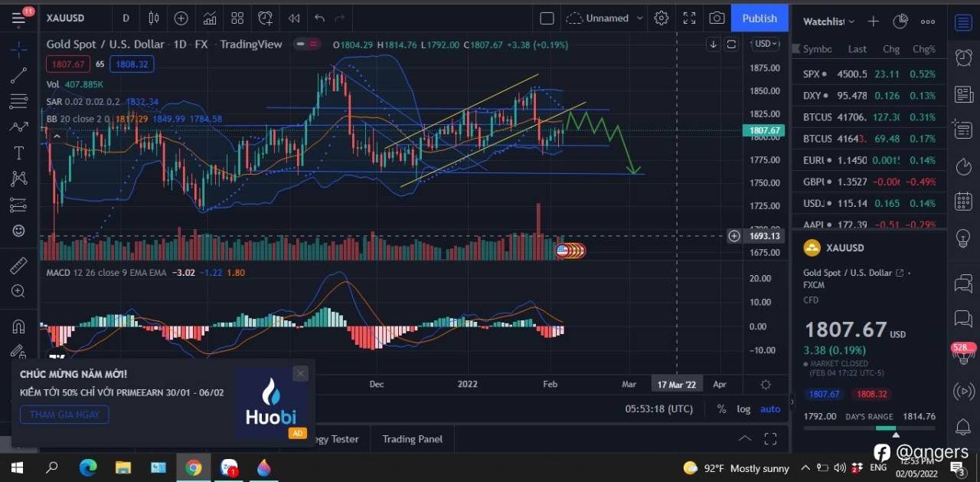This screenshot has width=980, height=482.
Task: Switch to the Trading Panel tab
Action: [413, 439]
